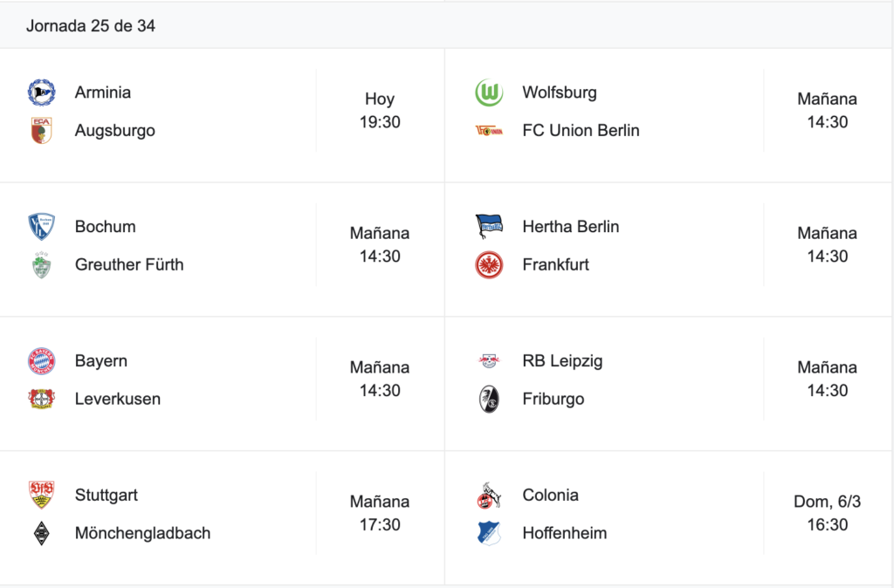Open the Bayern team name link
The width and height of the screenshot is (894, 588).
tap(101, 360)
